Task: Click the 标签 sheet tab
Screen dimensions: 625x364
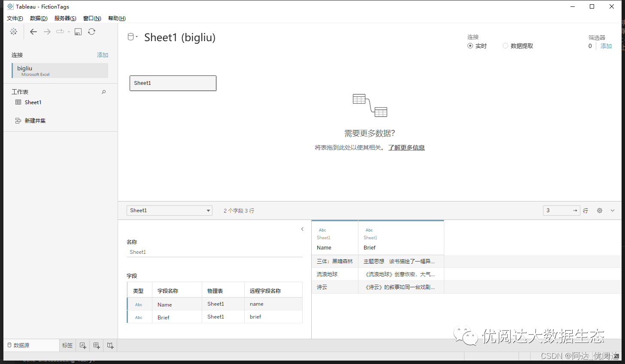Action: pyautogui.click(x=67, y=346)
